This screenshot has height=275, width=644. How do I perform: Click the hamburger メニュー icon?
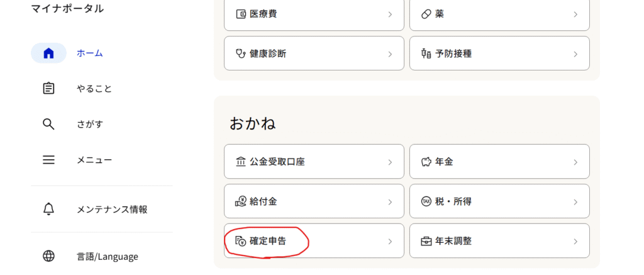(x=48, y=160)
